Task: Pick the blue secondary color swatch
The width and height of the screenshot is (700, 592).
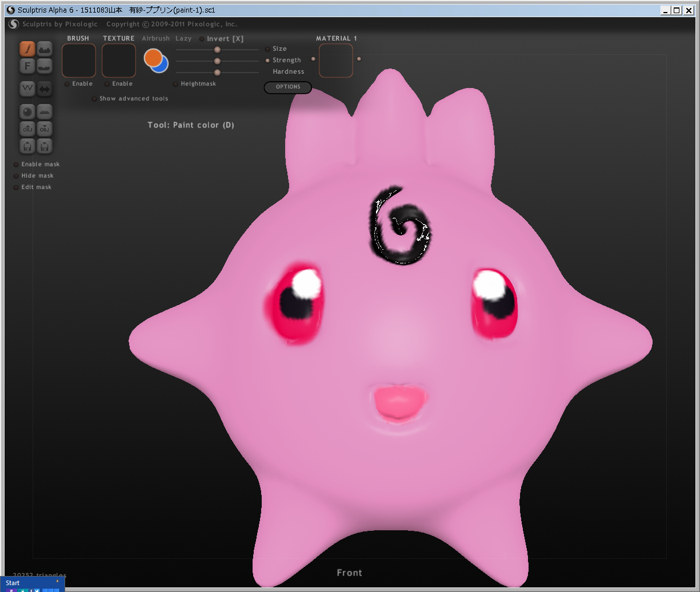Action: pyautogui.click(x=163, y=66)
